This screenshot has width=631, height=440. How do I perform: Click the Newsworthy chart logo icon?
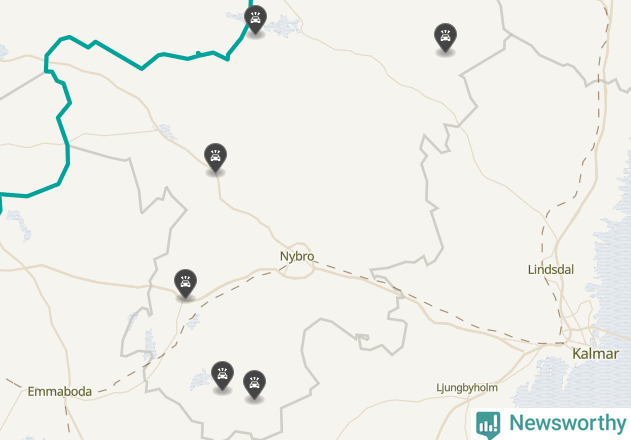point(488,425)
